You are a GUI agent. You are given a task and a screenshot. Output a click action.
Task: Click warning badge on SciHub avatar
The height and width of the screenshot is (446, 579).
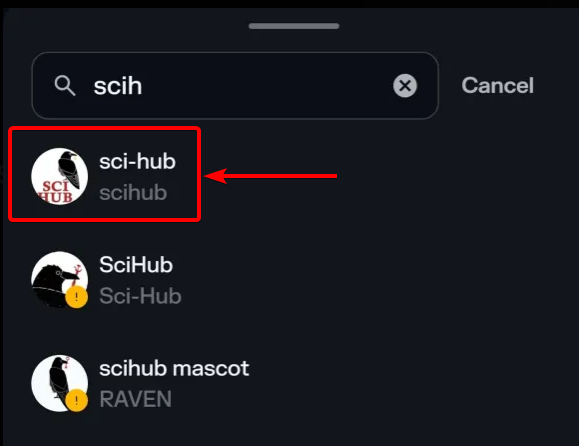coord(77,297)
